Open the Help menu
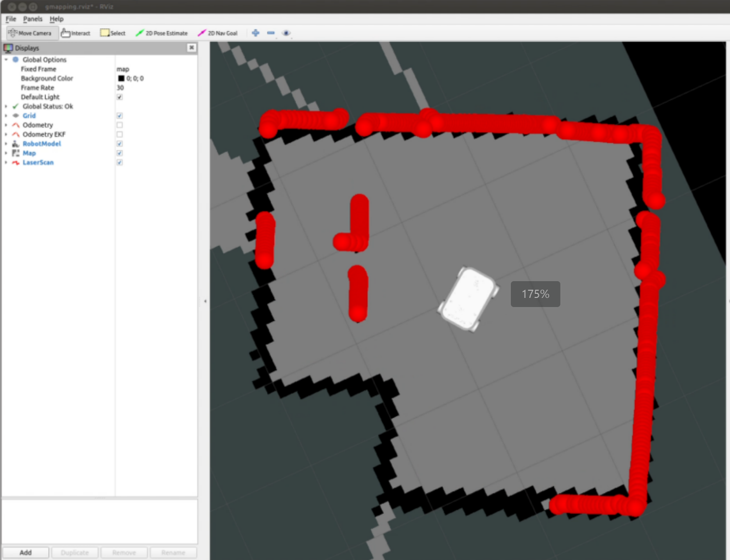The height and width of the screenshot is (560, 730). 57,19
